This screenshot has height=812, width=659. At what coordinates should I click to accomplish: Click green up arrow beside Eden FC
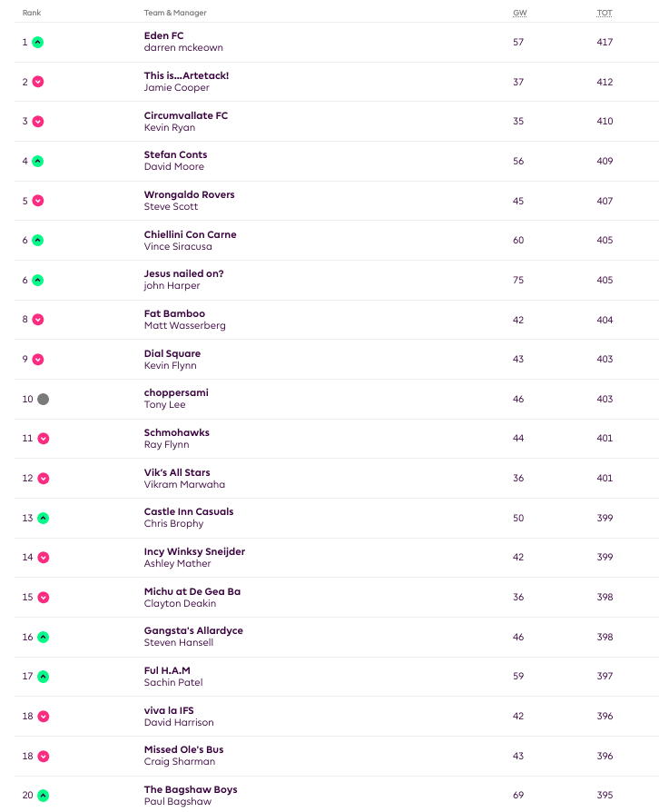(x=38, y=42)
